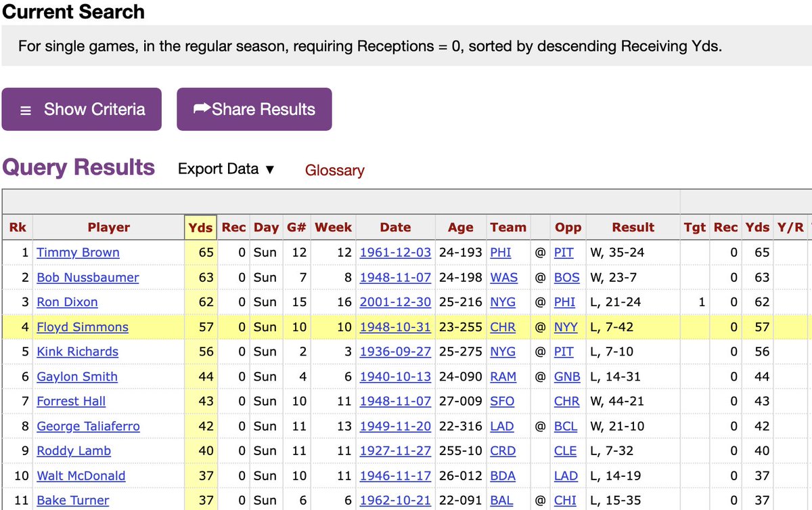The width and height of the screenshot is (812, 510).
Task: Open the 1962-10-21 game box score
Action: click(x=395, y=500)
